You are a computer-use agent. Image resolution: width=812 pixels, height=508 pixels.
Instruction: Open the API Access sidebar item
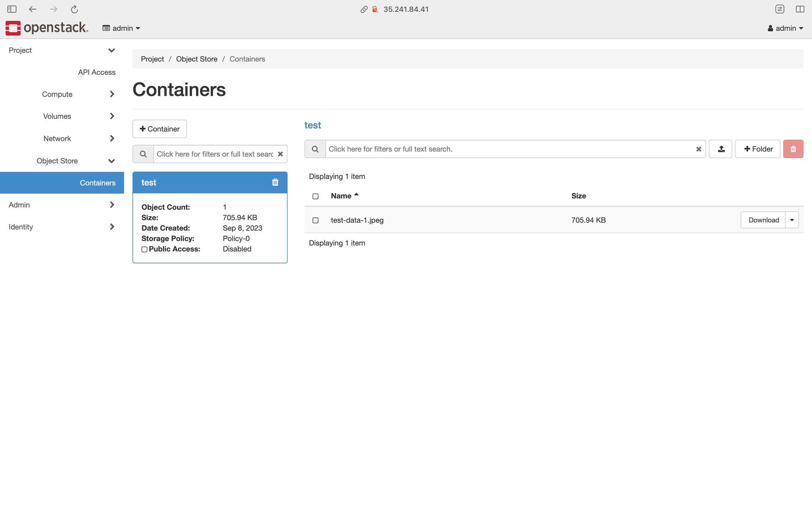(x=96, y=72)
